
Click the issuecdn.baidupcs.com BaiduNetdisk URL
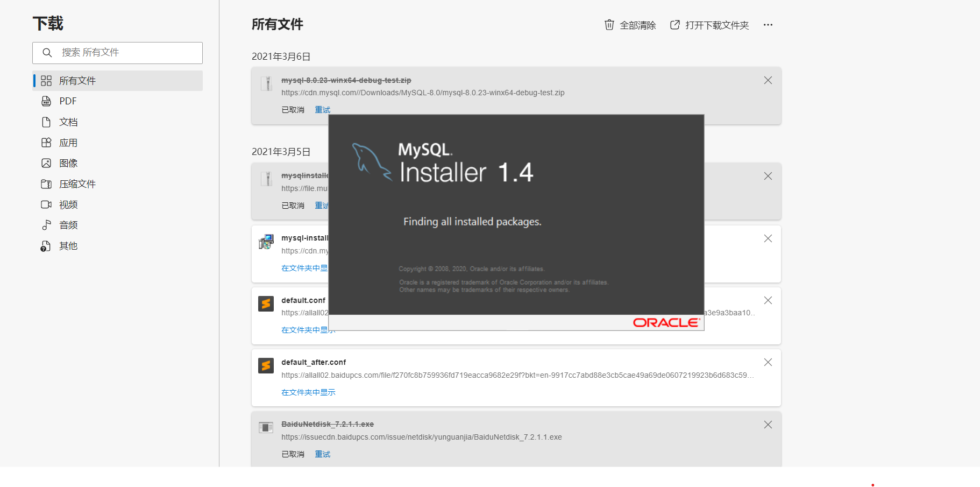(x=422, y=437)
